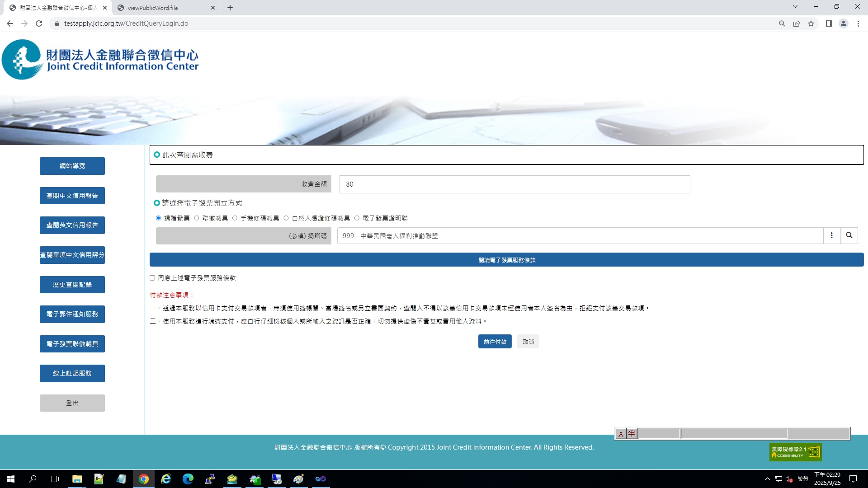Open the Chrome zoom magnifier icon
Image resolution: width=868 pixels, height=488 pixels.
coord(782,23)
